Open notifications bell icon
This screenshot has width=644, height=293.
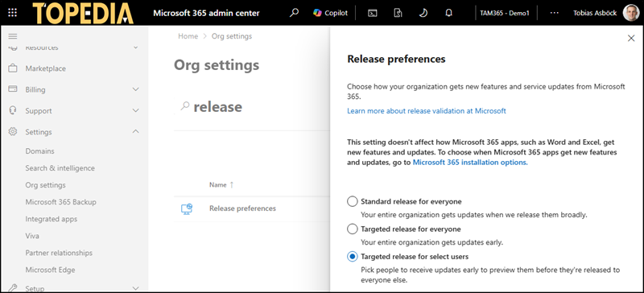point(448,13)
